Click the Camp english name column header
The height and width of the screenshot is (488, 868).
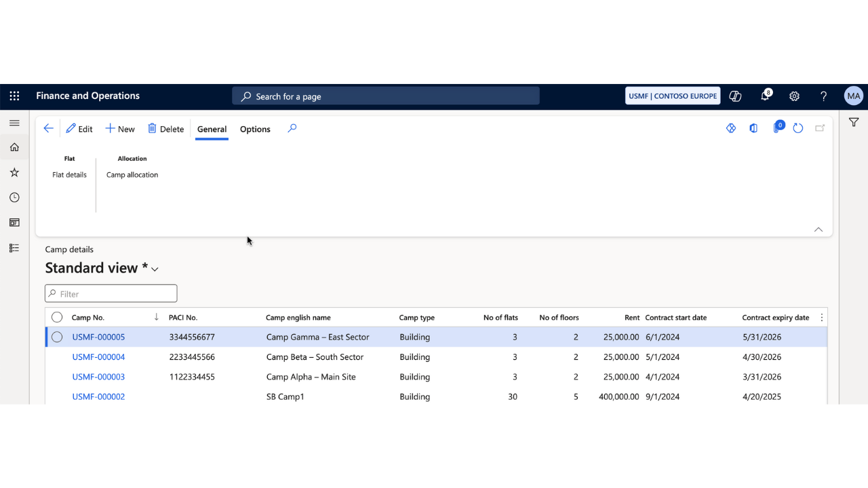click(298, 318)
